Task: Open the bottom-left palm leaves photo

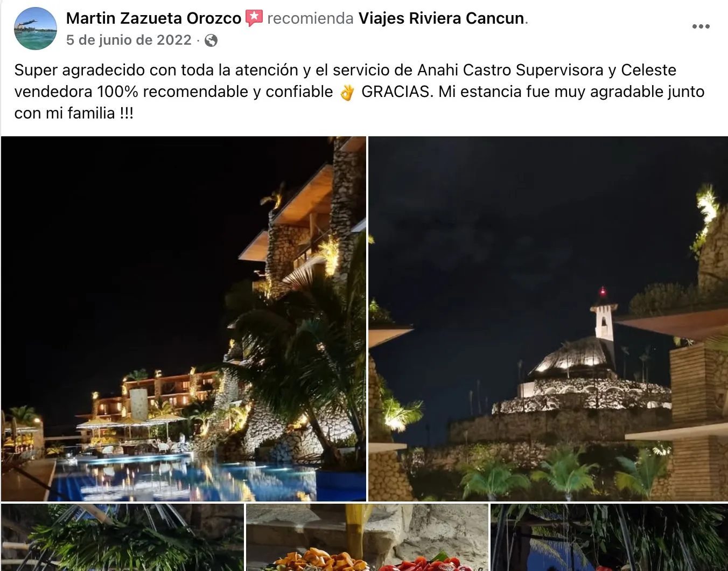Action: 122,538
